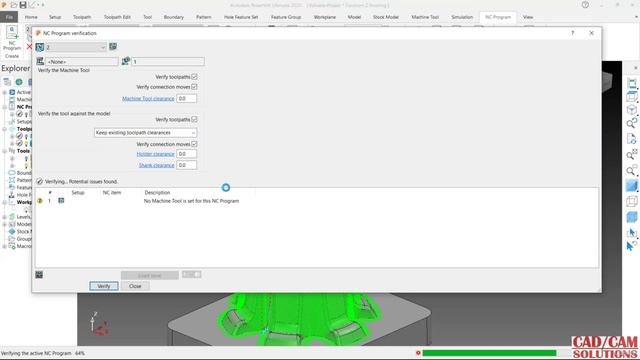Expand the Active node in Explorer tree

pyautogui.click(x=4, y=92)
